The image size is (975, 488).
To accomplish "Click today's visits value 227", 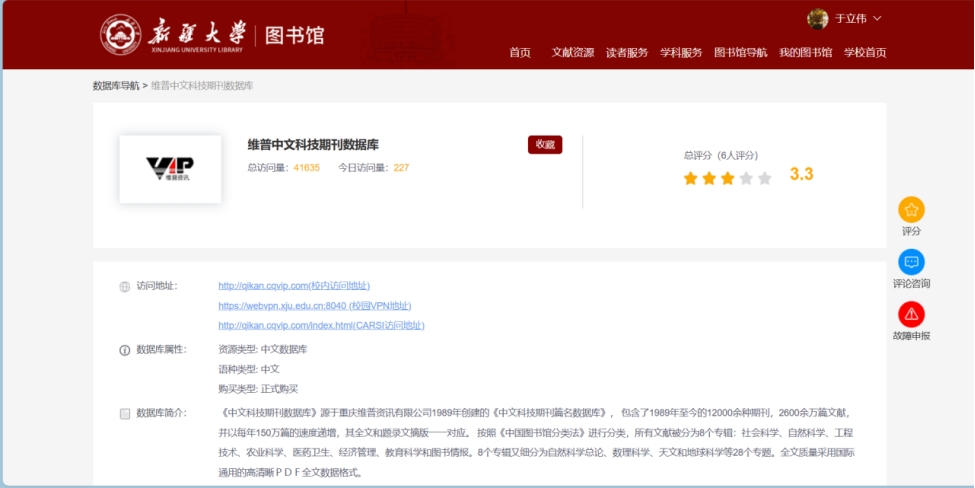I will pos(401,168).
